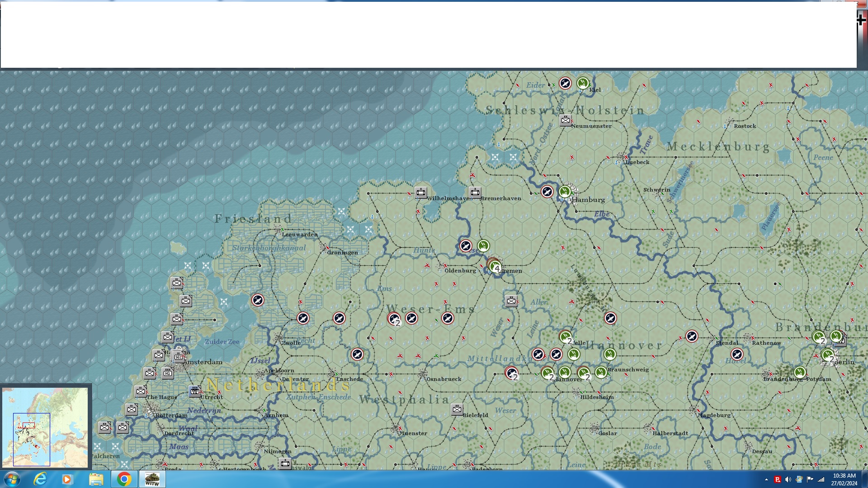Click the airbase northwest of Zwolle
Screen dimensions: 868x488
(258, 300)
